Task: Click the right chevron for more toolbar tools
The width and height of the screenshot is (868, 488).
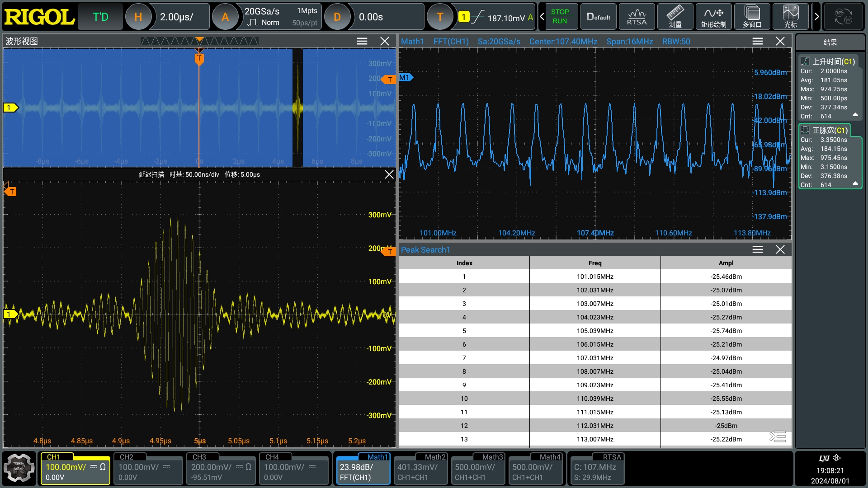Action: [816, 17]
